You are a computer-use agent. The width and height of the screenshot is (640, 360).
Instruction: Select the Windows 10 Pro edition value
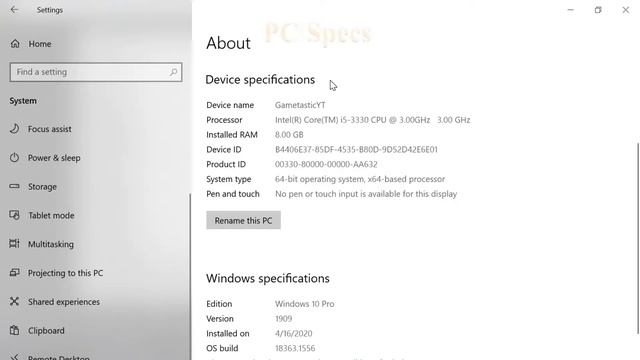304,304
